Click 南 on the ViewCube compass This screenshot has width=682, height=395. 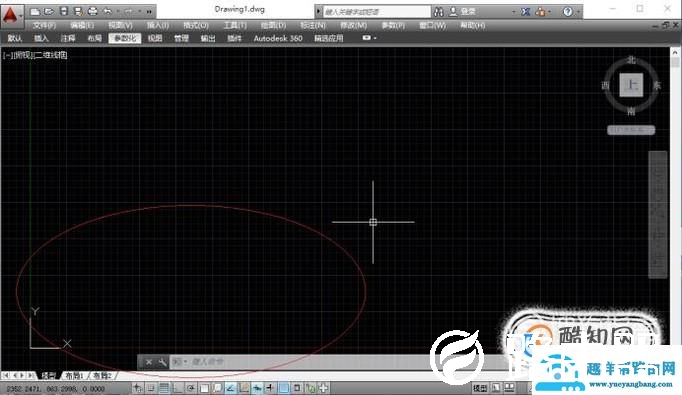click(631, 112)
